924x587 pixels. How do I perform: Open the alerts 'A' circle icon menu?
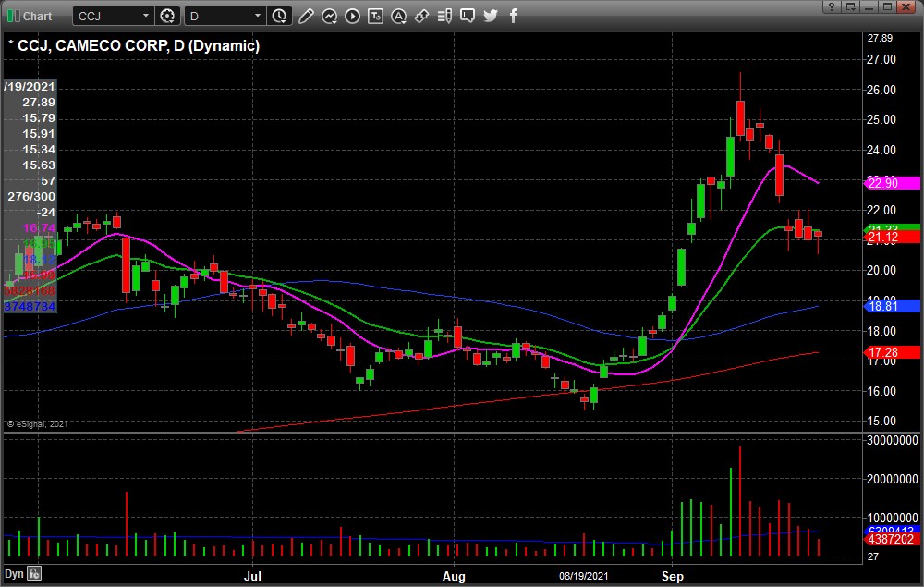(x=399, y=16)
